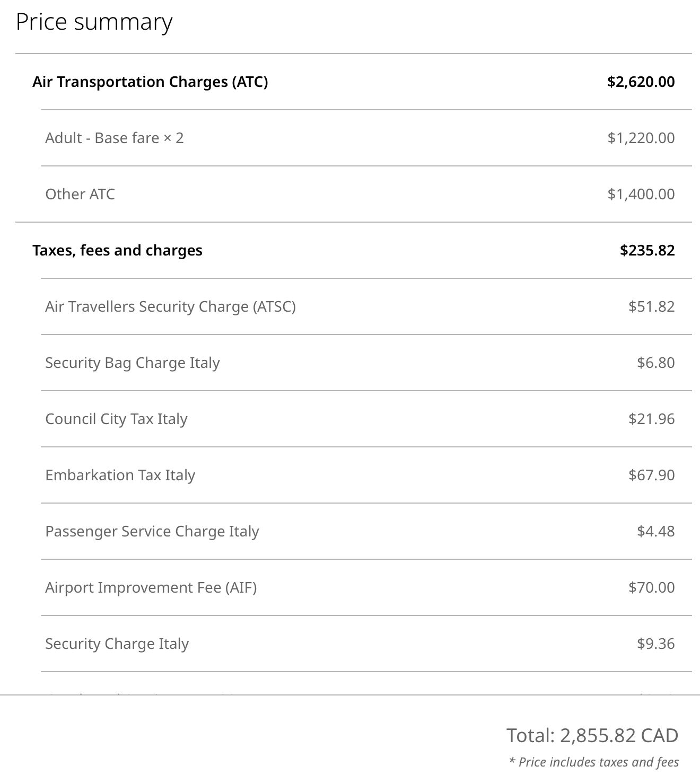Select the $2,620.00 ATC subtotal
This screenshot has width=700, height=775.
641,82
